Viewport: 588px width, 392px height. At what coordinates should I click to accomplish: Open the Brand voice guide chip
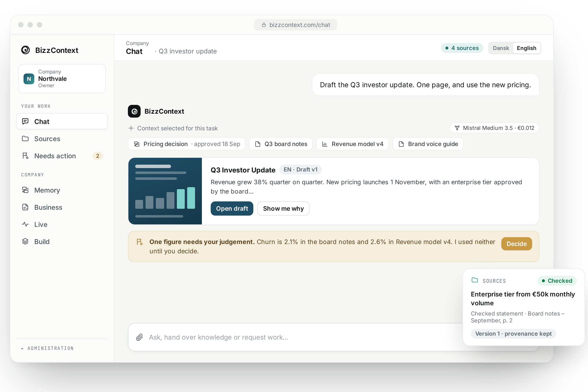[428, 144]
